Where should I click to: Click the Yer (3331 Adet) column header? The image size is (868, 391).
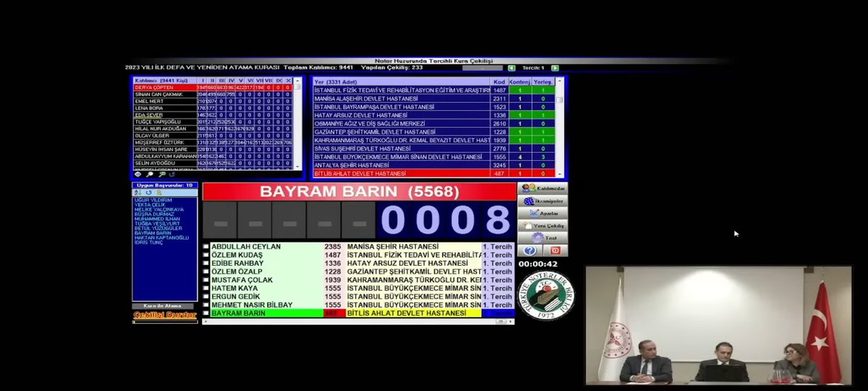click(401, 82)
